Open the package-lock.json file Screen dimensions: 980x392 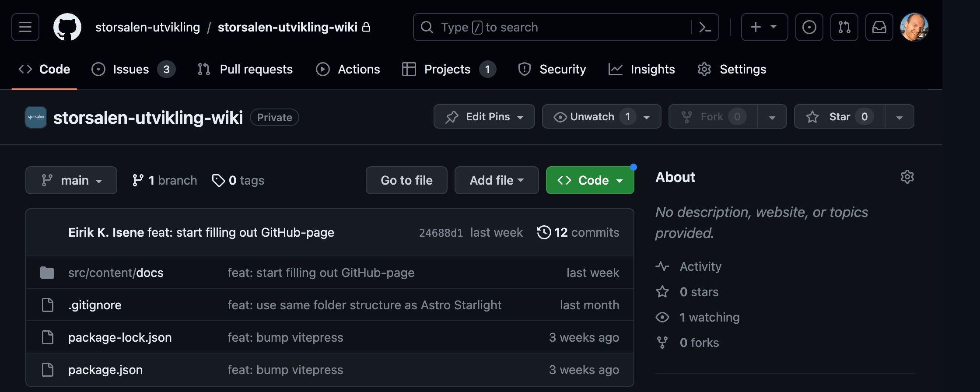(x=120, y=337)
